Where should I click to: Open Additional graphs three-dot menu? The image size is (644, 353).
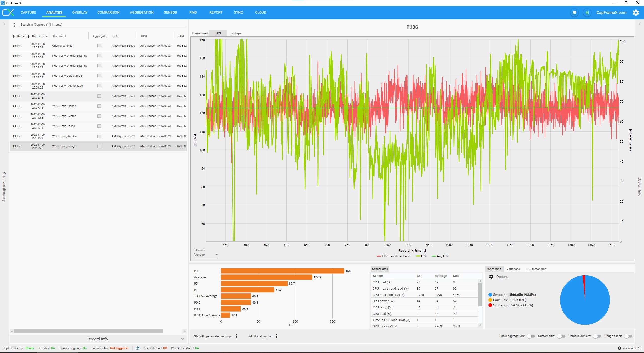276,336
